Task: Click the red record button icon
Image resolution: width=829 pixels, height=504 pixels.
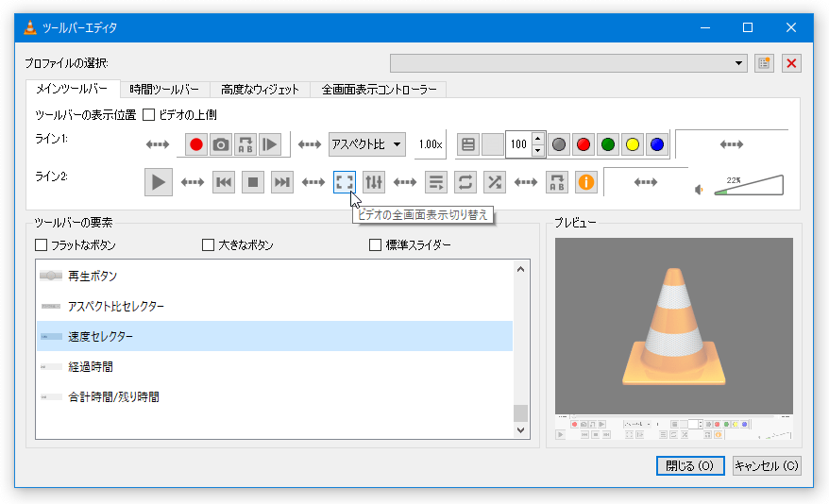Action: coord(196,144)
